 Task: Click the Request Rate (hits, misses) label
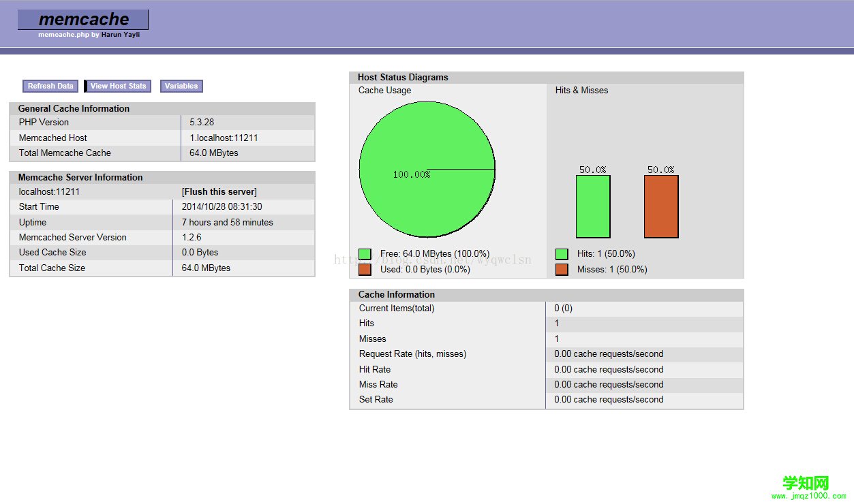pyautogui.click(x=413, y=354)
